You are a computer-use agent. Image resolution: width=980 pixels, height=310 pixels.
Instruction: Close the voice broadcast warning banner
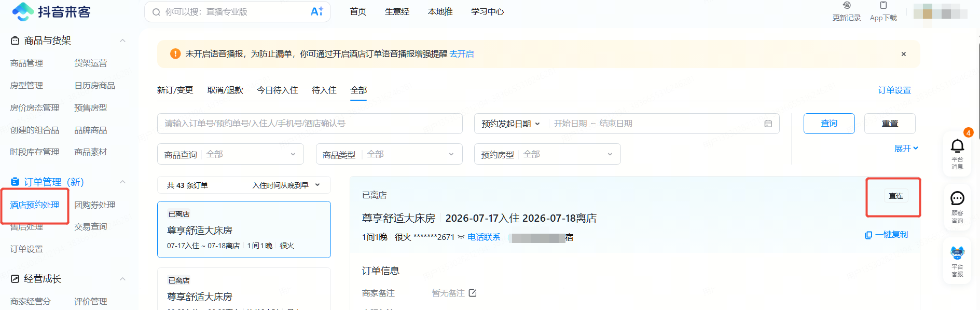904,54
